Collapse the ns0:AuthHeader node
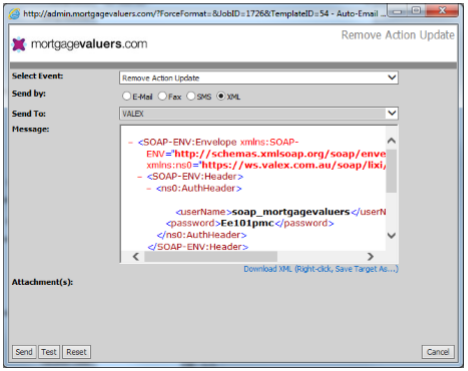 (x=149, y=189)
